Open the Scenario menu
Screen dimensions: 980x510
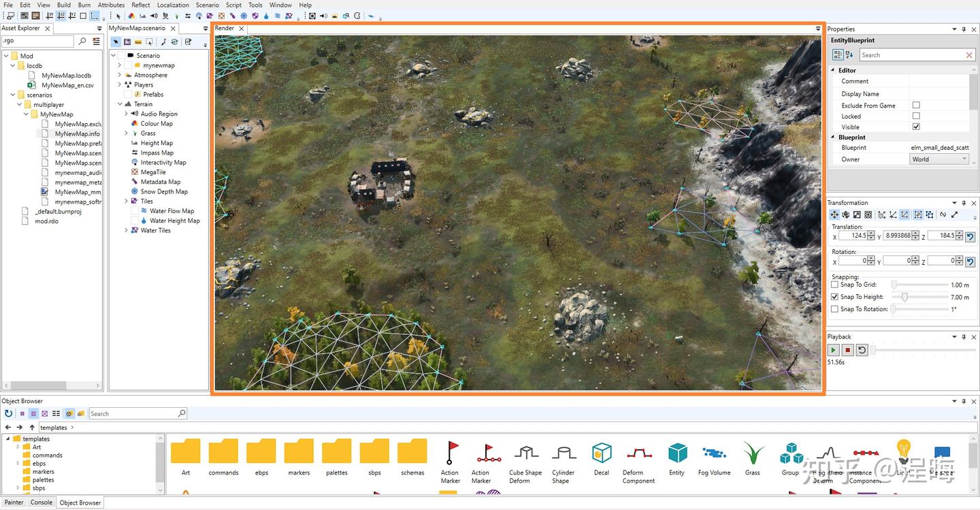click(207, 5)
